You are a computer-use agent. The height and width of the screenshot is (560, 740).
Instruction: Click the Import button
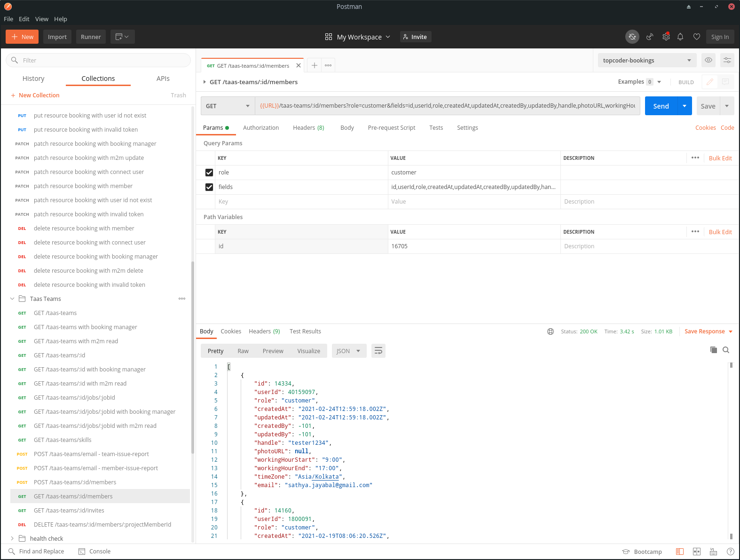(x=57, y=37)
